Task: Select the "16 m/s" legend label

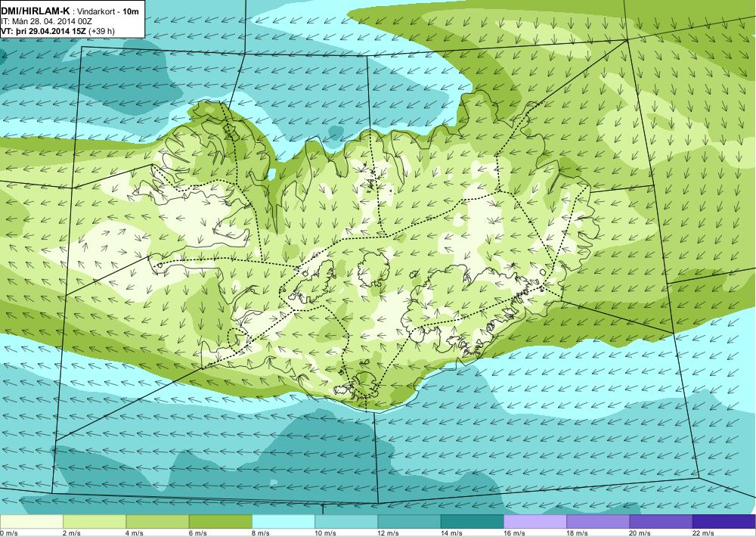Action: tap(514, 533)
